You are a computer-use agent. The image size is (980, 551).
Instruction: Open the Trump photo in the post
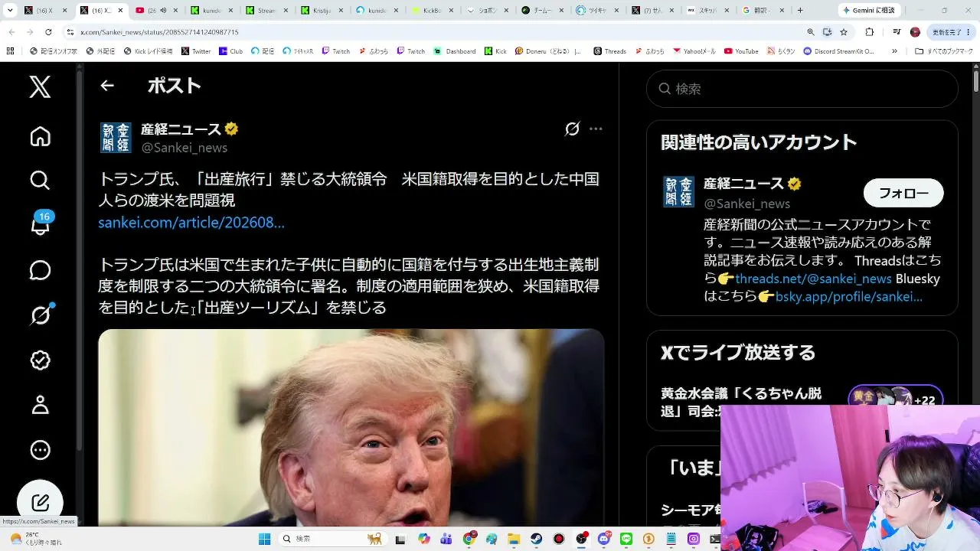[x=351, y=427]
